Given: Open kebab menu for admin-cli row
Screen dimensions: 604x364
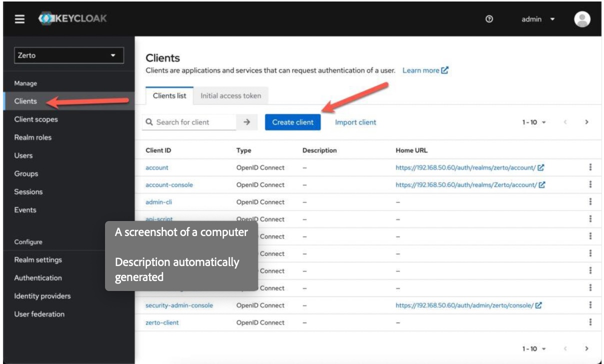Looking at the screenshot, I should 590,201.
